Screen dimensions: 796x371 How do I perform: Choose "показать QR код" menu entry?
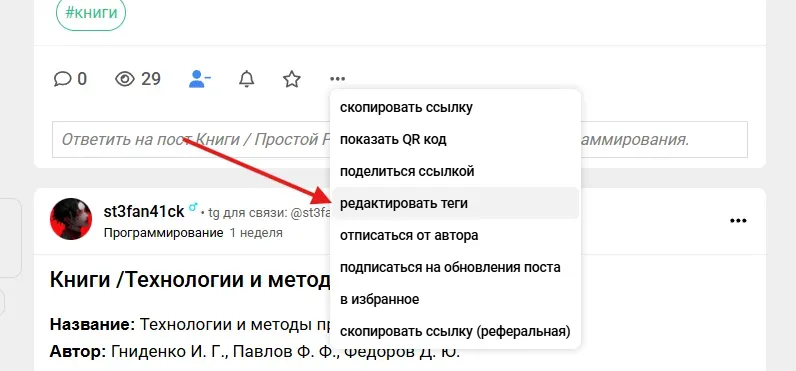point(455,140)
